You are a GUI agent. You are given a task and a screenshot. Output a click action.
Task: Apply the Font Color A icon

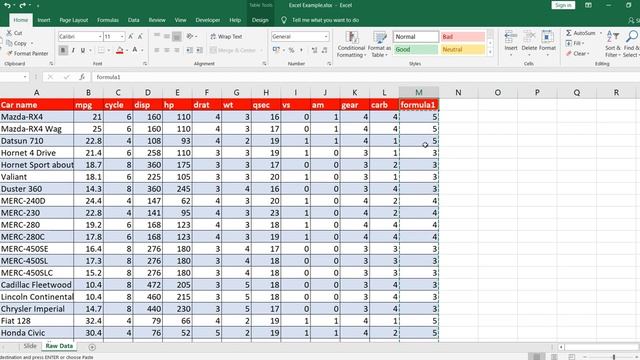(x=135, y=50)
